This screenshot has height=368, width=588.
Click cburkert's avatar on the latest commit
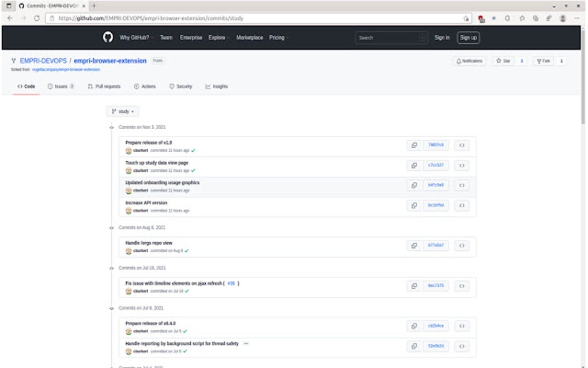(129, 150)
